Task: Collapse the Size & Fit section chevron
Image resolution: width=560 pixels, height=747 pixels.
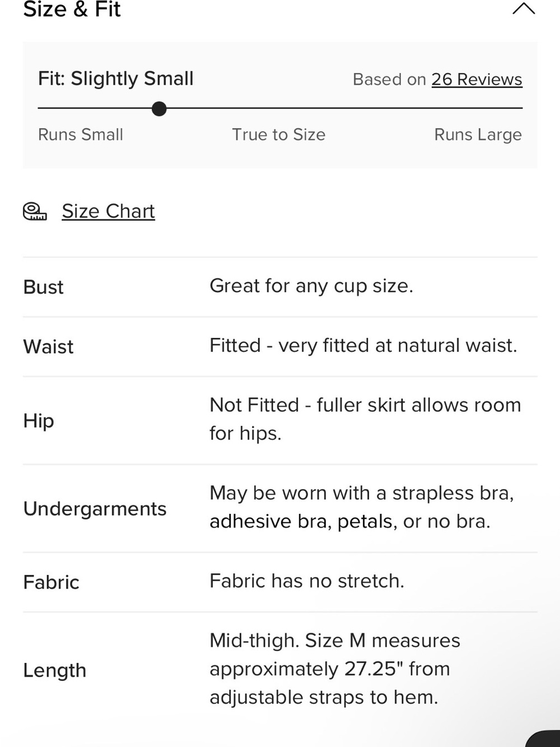Action: coord(524,8)
